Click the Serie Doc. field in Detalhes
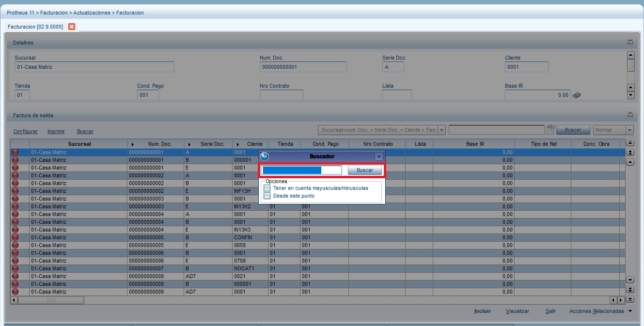Image resolution: width=644 pixels, height=326 pixels. pos(393,67)
